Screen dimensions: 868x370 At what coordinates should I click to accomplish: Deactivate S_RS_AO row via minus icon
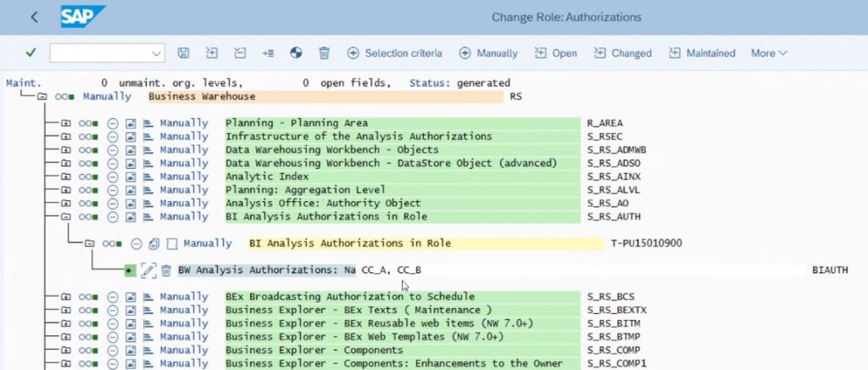(113, 203)
